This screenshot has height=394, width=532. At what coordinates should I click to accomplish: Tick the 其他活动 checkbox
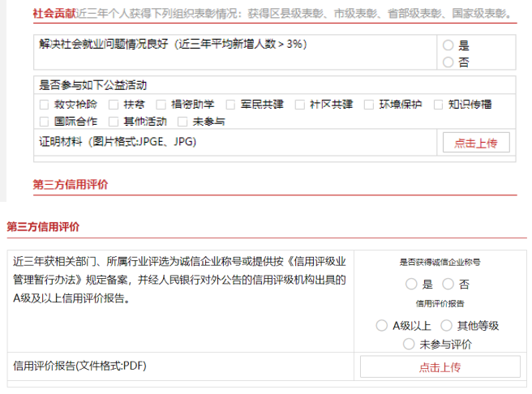(114, 122)
